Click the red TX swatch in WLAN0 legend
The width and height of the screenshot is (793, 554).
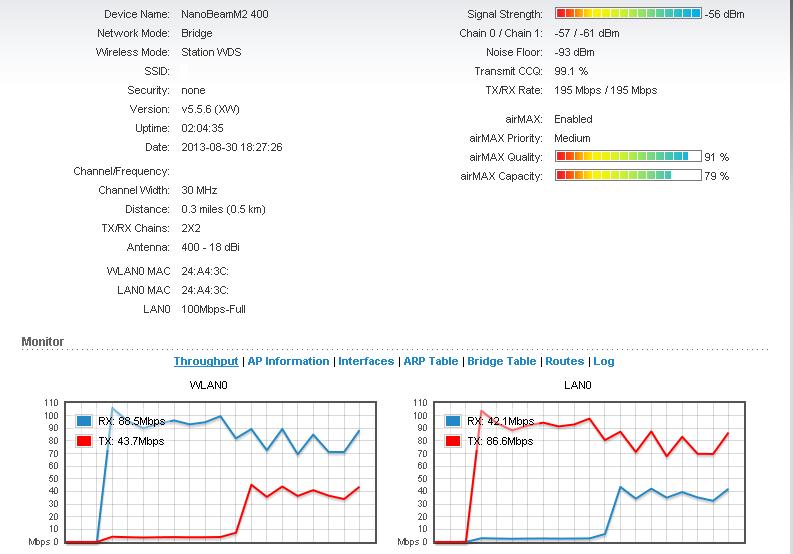pyautogui.click(x=84, y=441)
